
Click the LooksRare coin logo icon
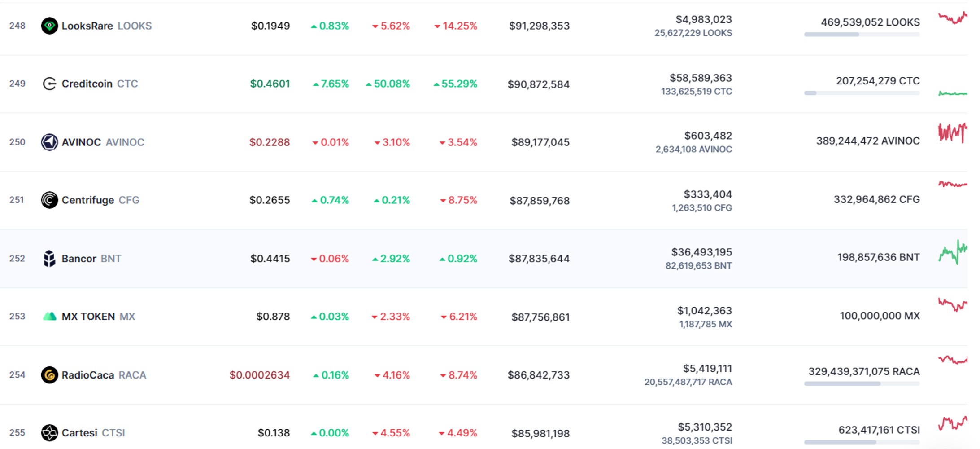pyautogui.click(x=49, y=26)
